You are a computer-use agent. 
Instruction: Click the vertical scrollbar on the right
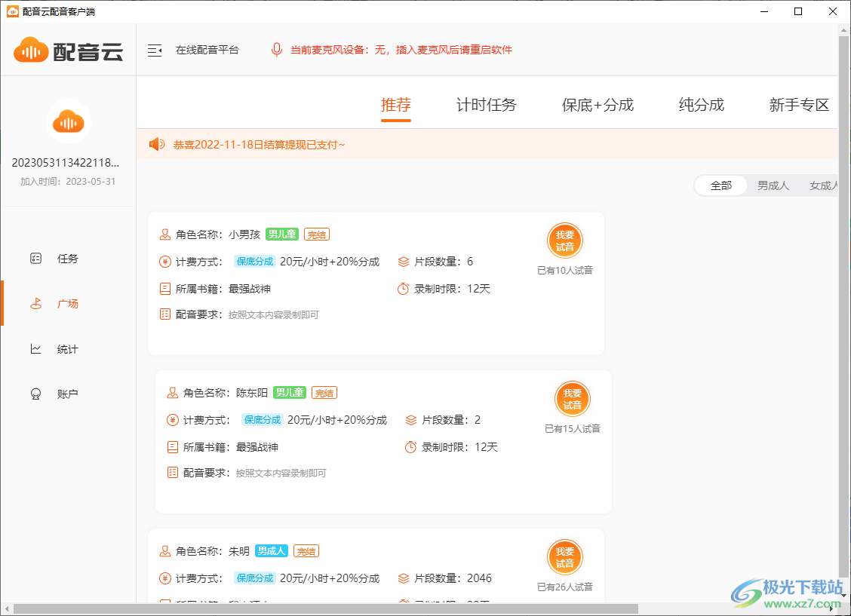845,302
